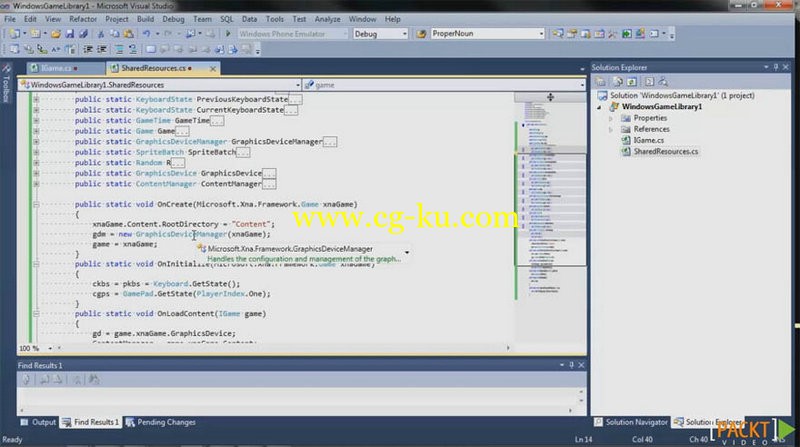Image resolution: width=800 pixels, height=447 pixels.
Task: Cut selection with the scissors icon
Action: [x=101, y=34]
